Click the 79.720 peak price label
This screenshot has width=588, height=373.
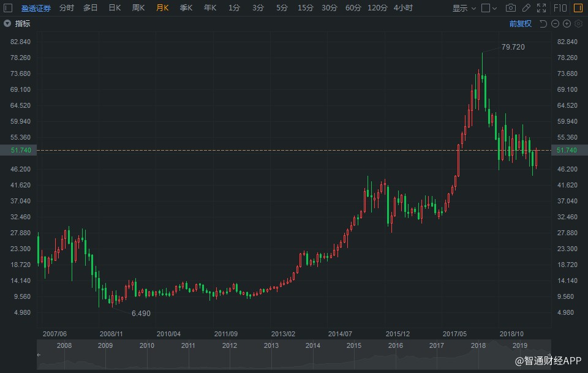(x=513, y=47)
